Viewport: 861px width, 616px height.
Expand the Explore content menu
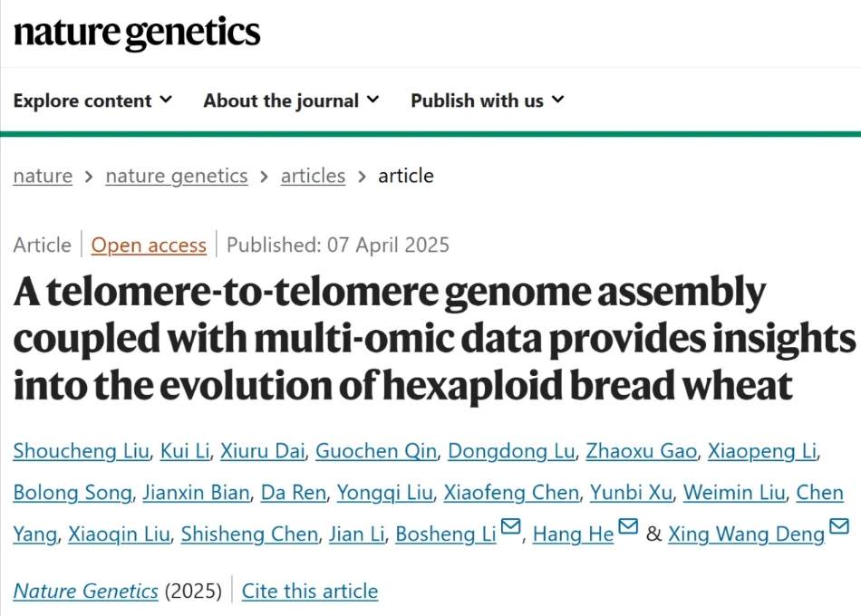pos(92,101)
